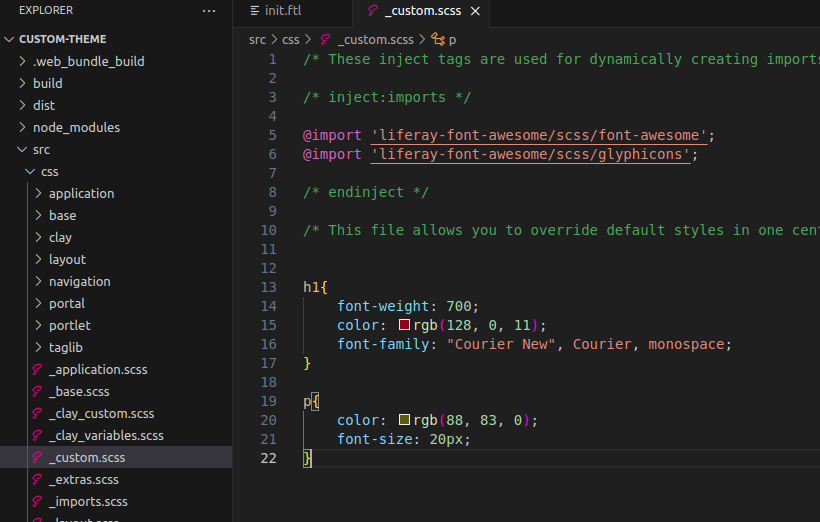Open Explorer more actions ellipsis menu
Image resolution: width=820 pixels, height=522 pixels.
(x=209, y=10)
